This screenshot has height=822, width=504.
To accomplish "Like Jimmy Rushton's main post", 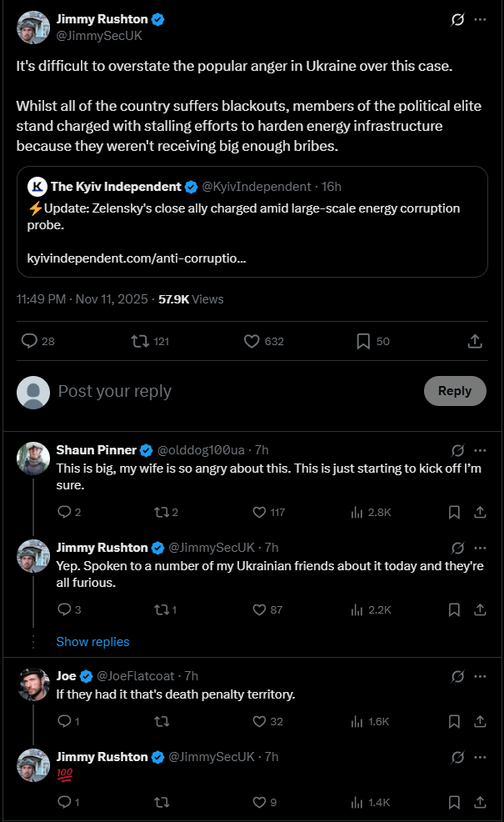I will [252, 341].
